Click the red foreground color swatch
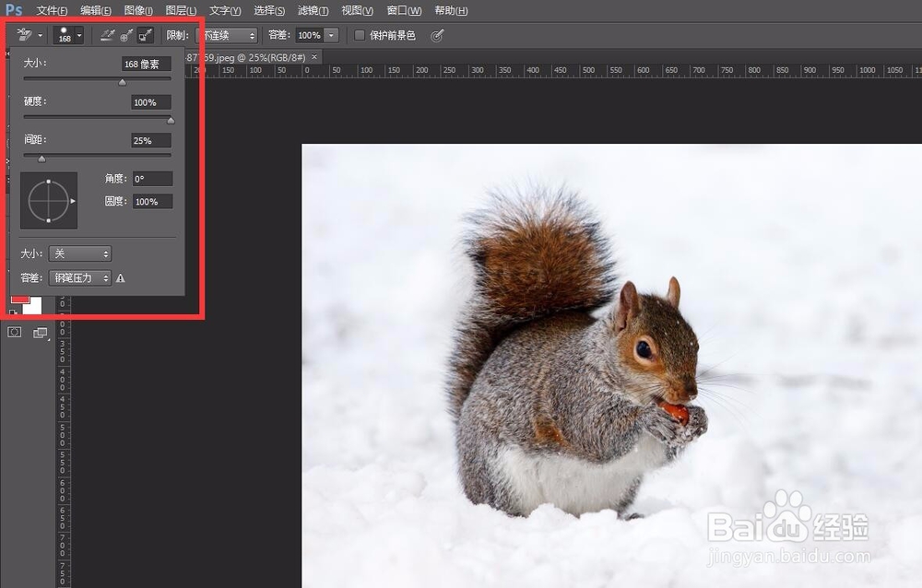 click(x=19, y=300)
